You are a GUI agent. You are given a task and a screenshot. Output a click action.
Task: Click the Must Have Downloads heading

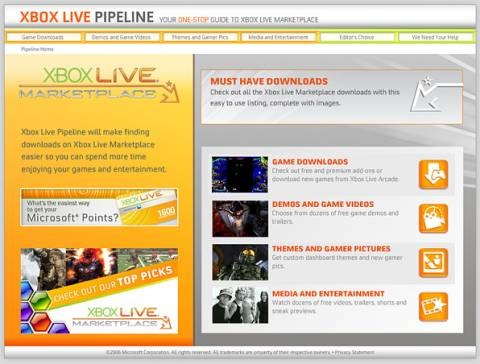269,81
